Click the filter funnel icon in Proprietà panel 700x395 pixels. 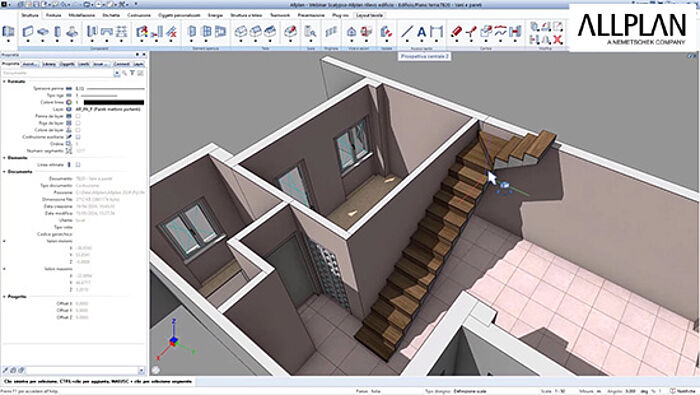(x=132, y=73)
